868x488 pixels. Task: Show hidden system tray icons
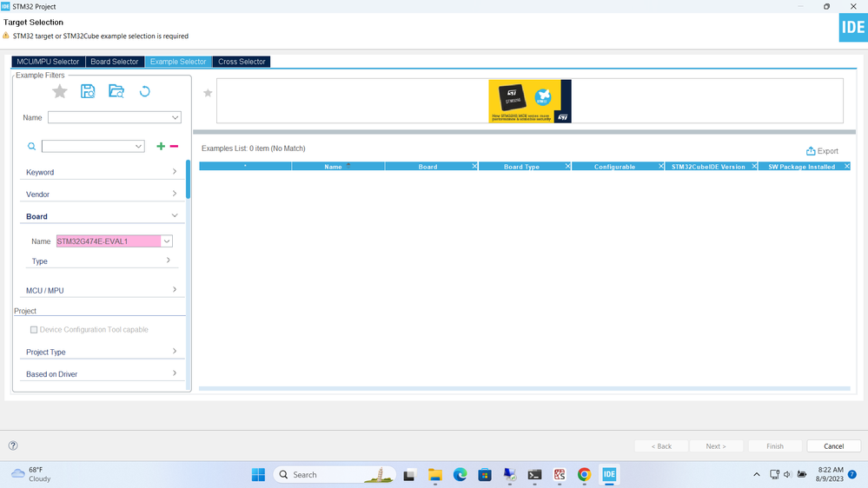click(x=757, y=475)
